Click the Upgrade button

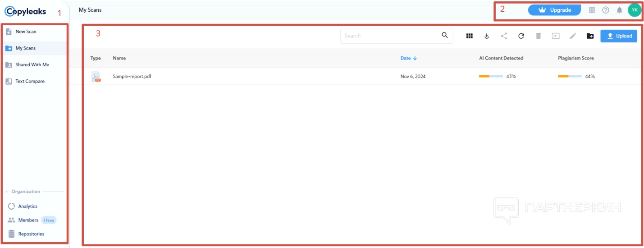click(x=554, y=10)
